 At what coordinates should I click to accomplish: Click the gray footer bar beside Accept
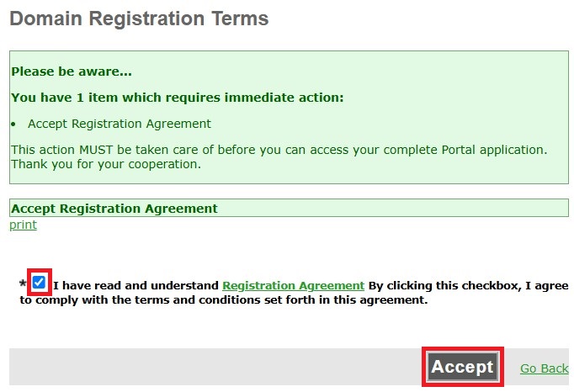[215, 367]
